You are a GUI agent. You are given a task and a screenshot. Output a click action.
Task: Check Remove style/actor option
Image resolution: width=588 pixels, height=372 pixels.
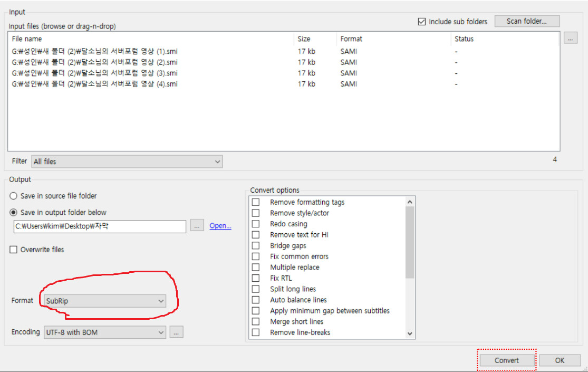[x=256, y=213]
